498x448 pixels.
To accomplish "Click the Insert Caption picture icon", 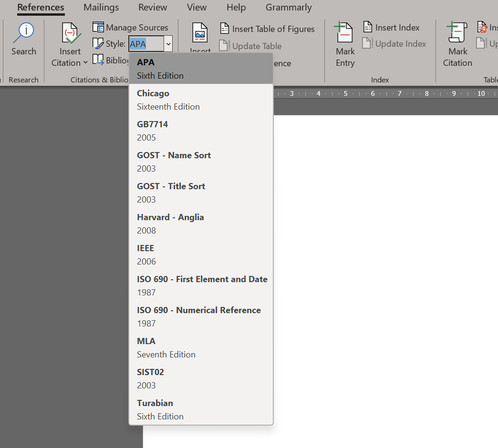I will point(200,33).
